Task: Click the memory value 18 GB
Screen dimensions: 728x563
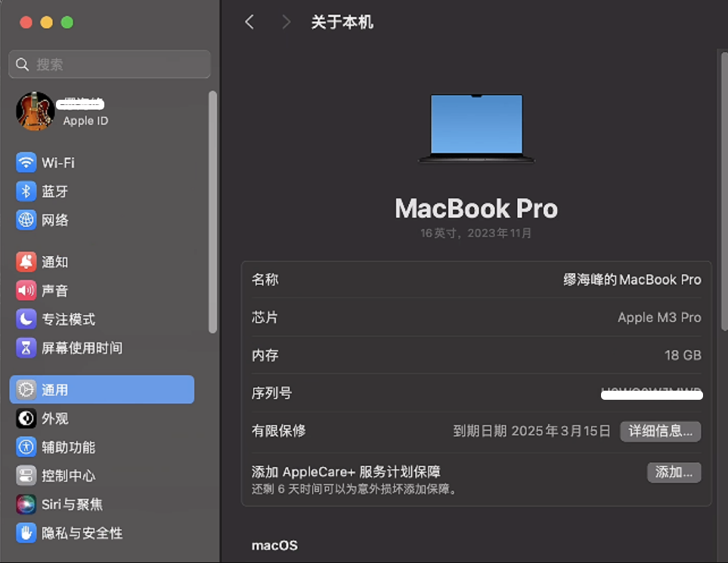Action: point(683,355)
